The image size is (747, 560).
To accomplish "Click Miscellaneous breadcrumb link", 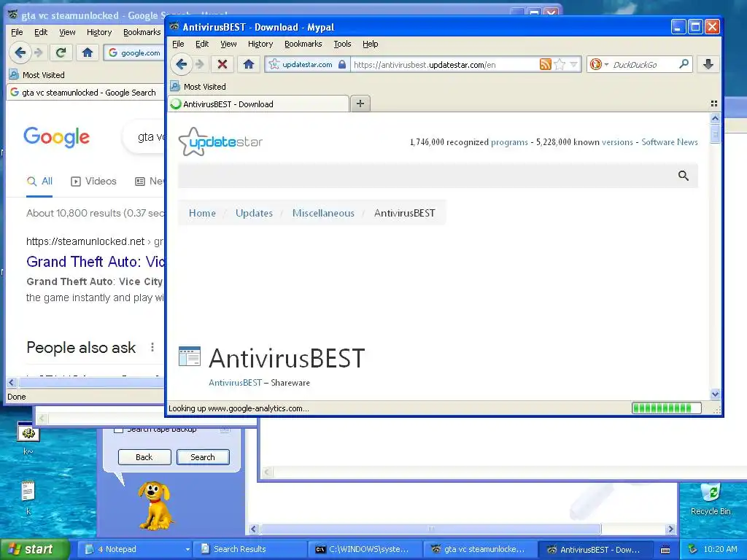I will click(323, 213).
